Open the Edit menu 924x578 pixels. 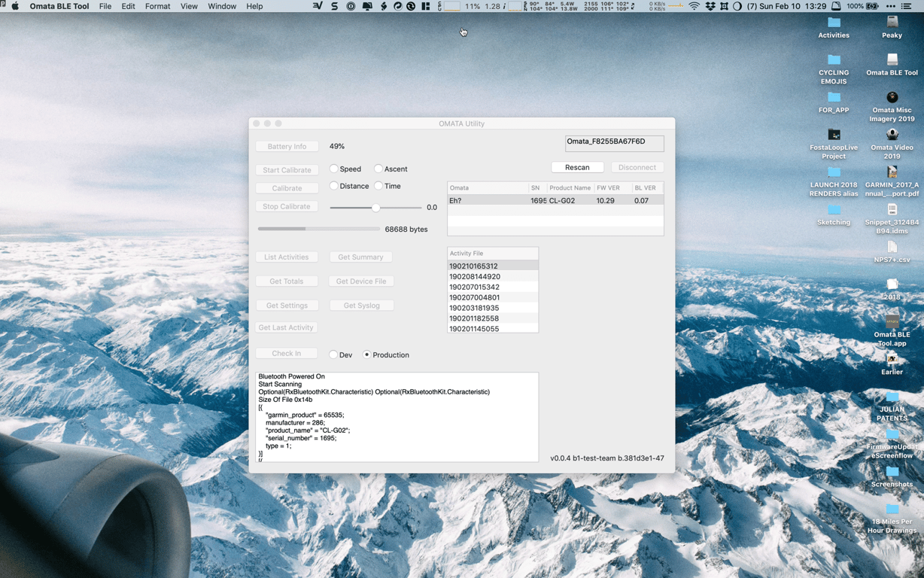129,6
